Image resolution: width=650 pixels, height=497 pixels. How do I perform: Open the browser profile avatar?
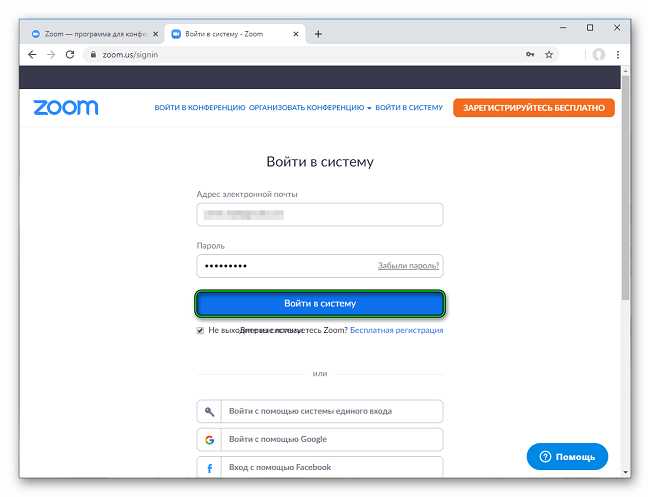point(598,54)
